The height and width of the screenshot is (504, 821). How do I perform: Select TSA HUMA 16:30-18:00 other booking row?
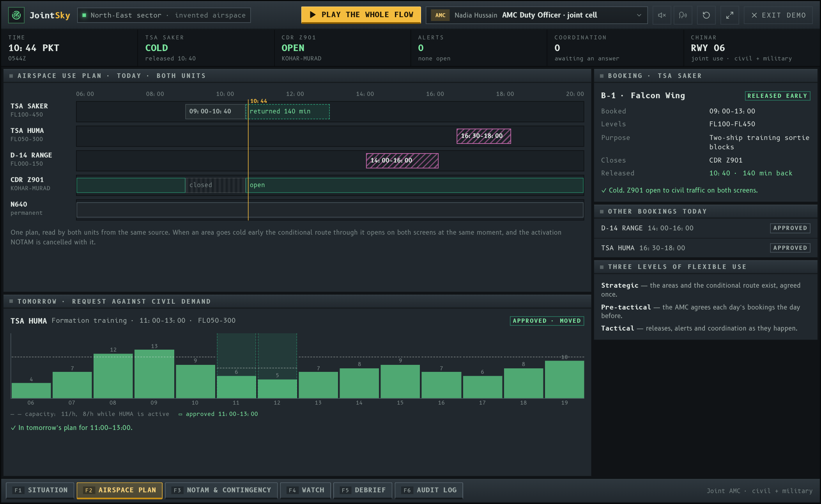(x=706, y=248)
